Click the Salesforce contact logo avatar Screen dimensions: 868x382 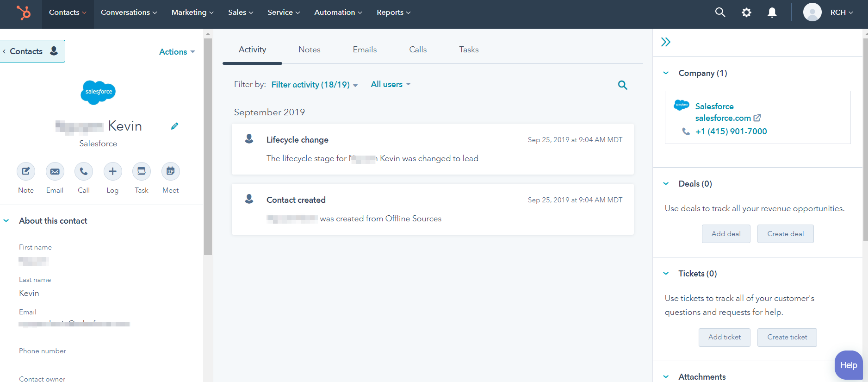[x=98, y=92]
